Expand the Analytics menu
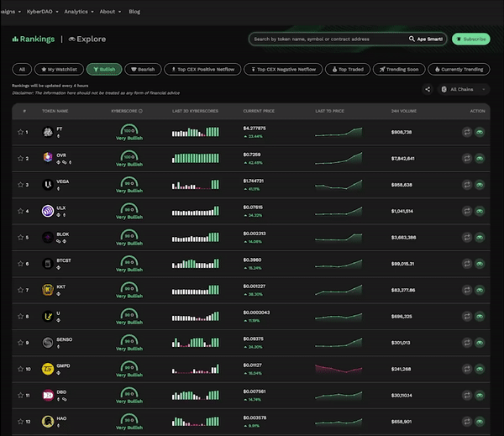This screenshot has height=436, width=504. point(79,12)
